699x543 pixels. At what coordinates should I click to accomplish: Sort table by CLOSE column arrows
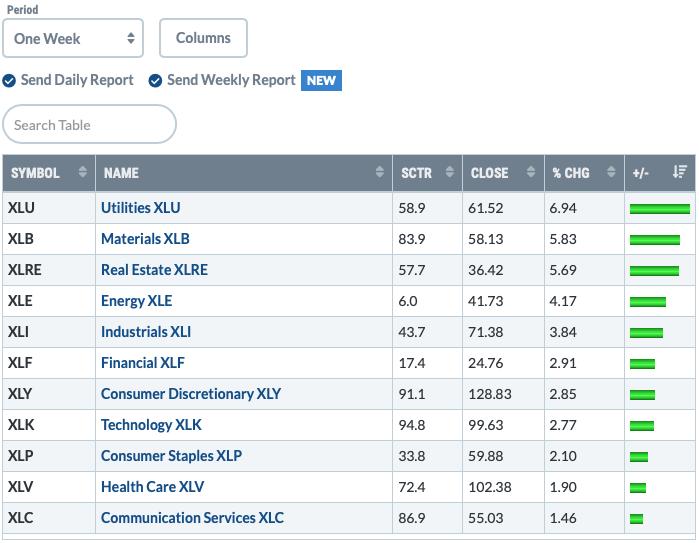click(531, 172)
